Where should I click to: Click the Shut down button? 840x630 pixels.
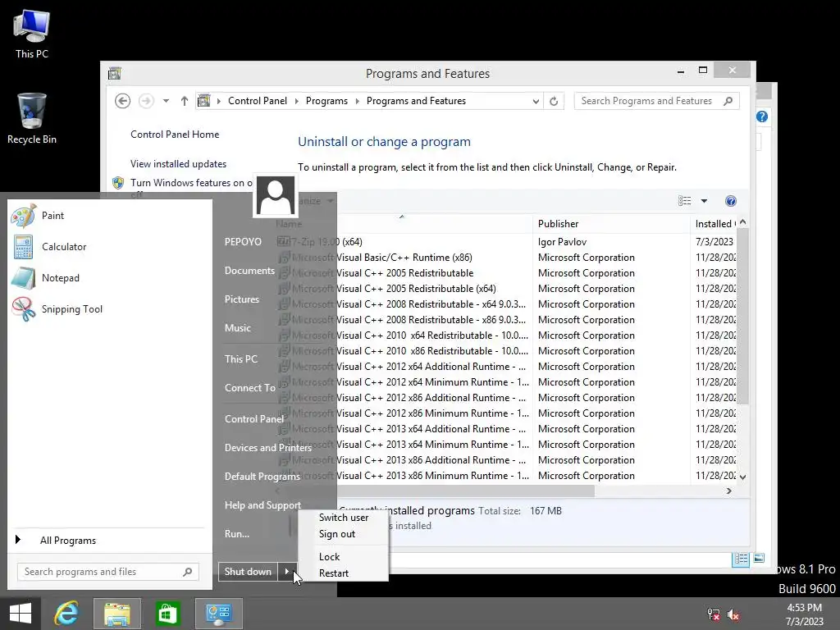point(248,572)
